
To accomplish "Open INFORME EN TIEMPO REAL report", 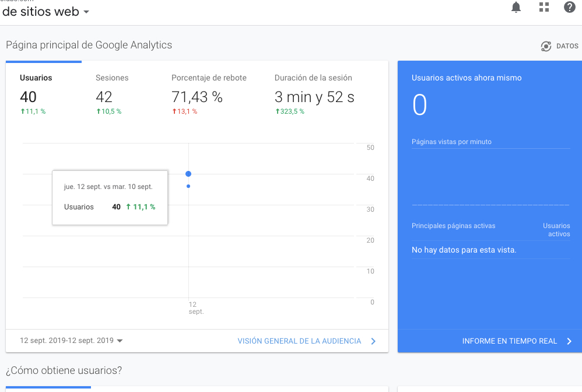I will point(510,341).
